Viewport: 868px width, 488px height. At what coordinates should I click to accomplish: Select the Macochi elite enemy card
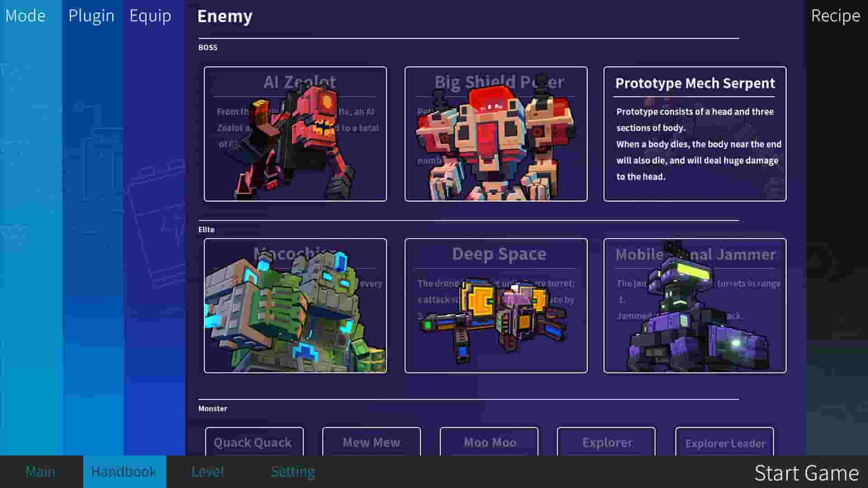296,305
